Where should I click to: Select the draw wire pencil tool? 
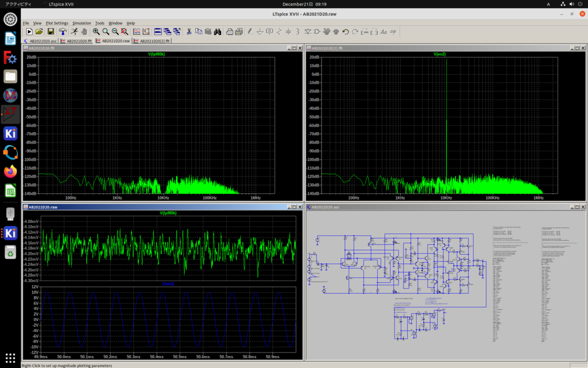pyautogui.click(x=250, y=32)
